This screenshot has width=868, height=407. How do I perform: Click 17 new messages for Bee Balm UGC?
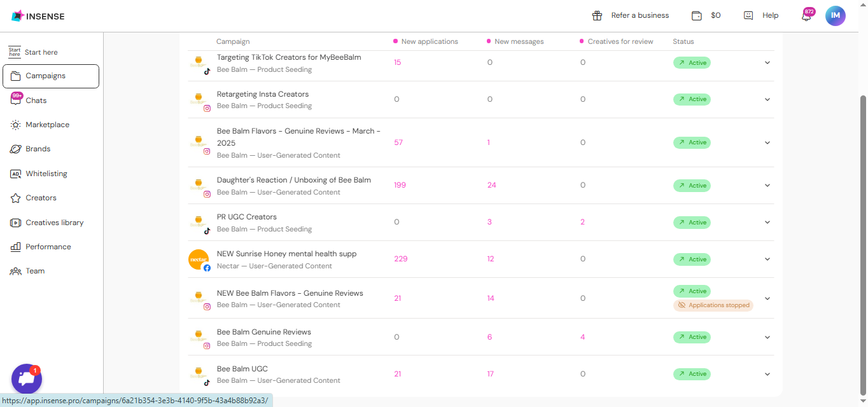(x=491, y=374)
